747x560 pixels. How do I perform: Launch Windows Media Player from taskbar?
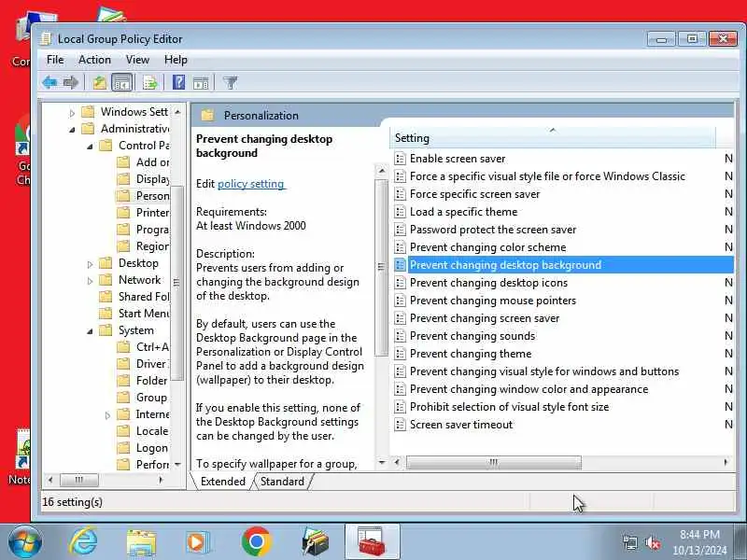coord(197,542)
